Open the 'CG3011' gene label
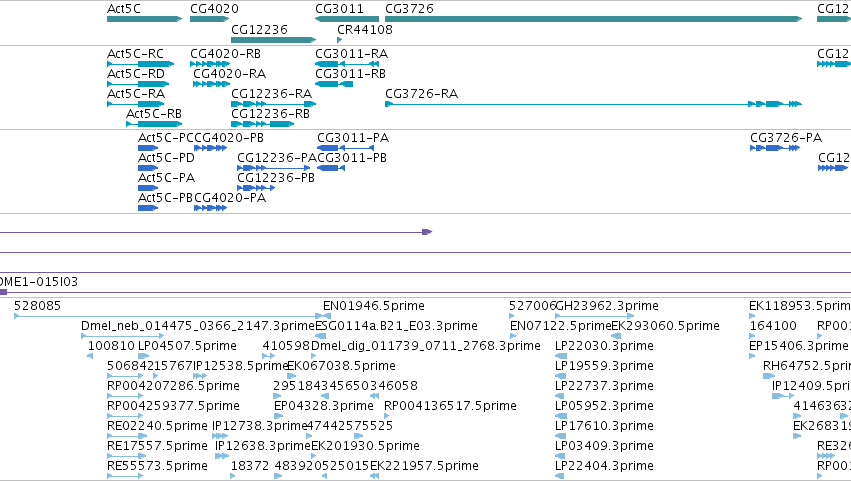 (x=339, y=9)
